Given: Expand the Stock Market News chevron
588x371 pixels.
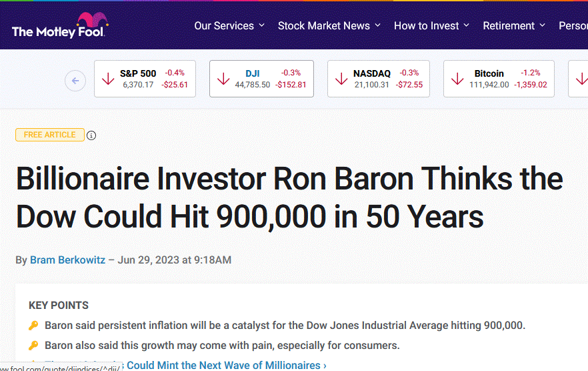Looking at the screenshot, I should [x=377, y=25].
